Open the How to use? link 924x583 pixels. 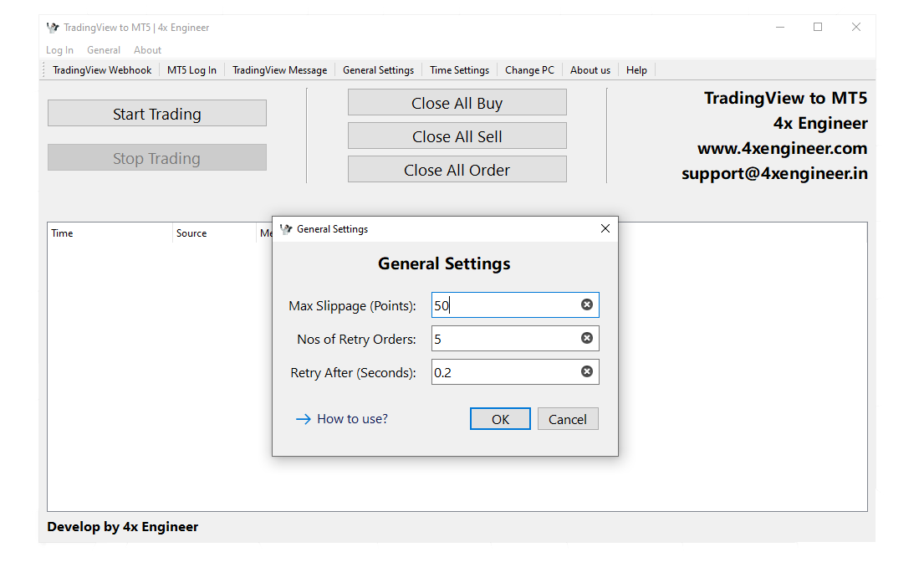[x=352, y=419]
